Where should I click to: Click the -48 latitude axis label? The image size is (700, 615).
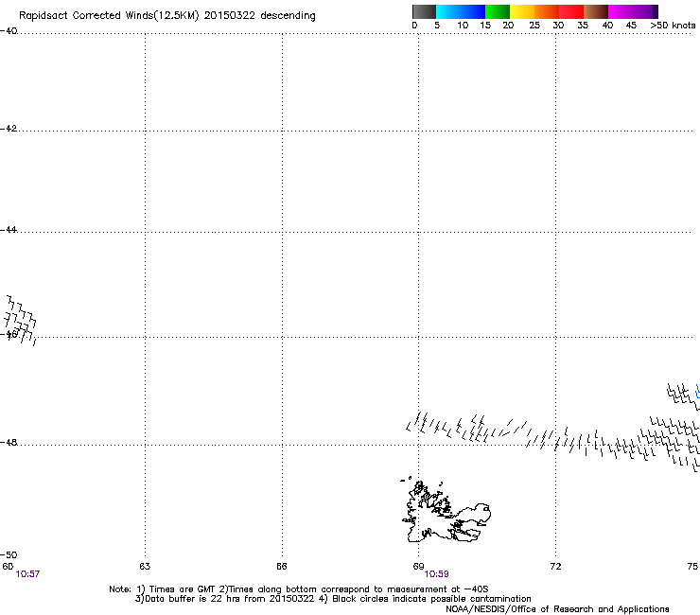pos(9,442)
